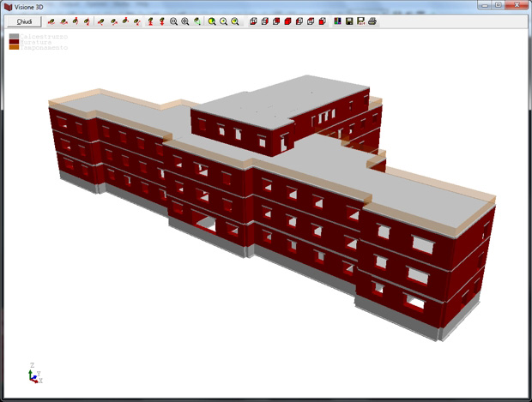The image size is (532, 402).
Task: Click the orange Tamponamento color swatch
Action: tap(14, 47)
